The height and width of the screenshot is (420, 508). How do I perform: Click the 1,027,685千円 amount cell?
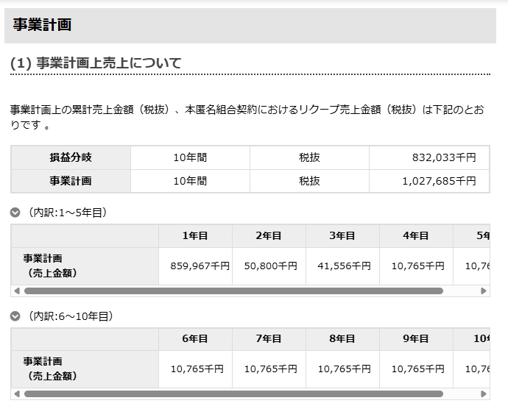[429, 181]
